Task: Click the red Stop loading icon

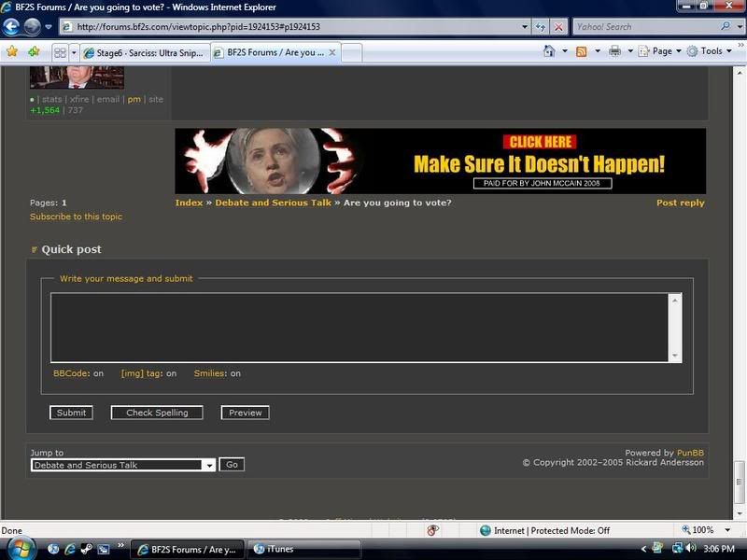Action: pyautogui.click(x=558, y=27)
